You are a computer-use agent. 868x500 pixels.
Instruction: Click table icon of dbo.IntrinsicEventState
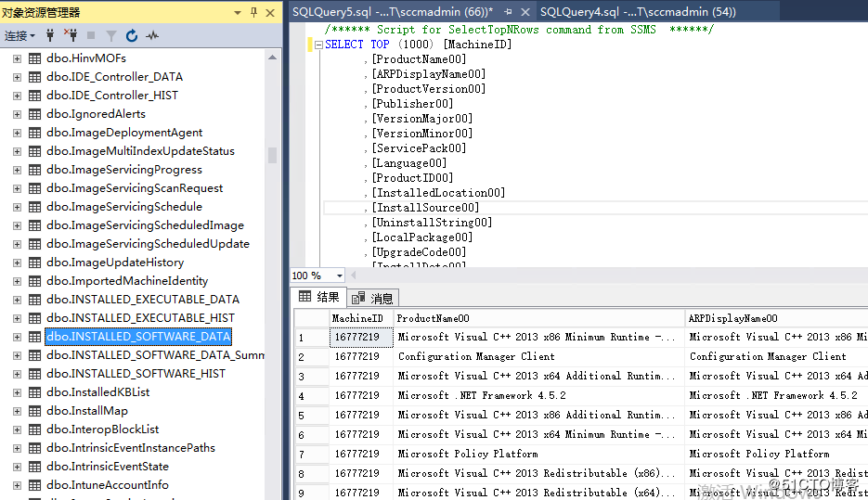pyautogui.click(x=35, y=467)
